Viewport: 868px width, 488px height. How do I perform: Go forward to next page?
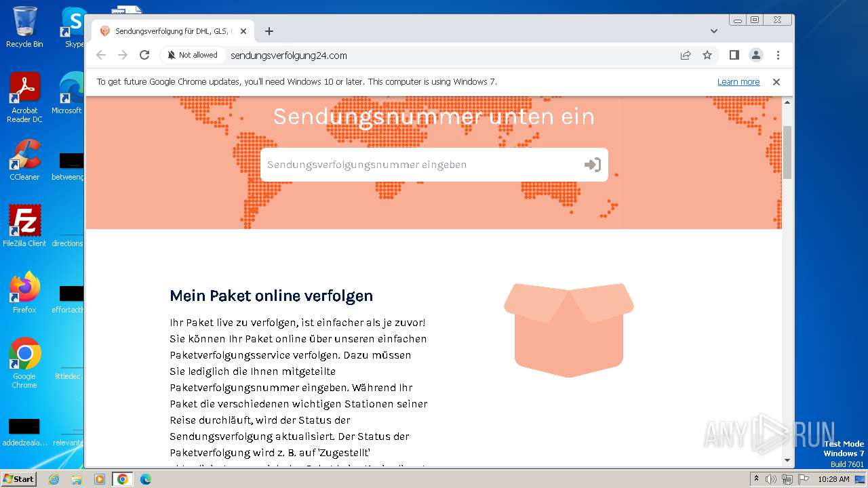point(123,55)
